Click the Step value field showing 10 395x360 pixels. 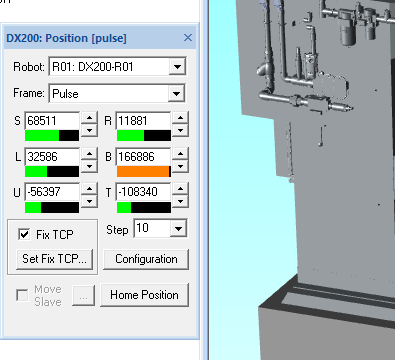(152, 228)
